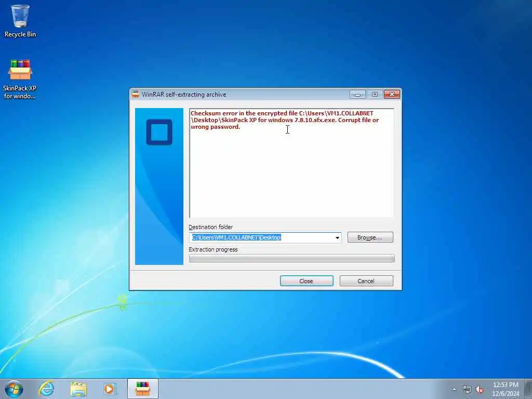Select the WinRAR taskbar button

(x=143, y=389)
